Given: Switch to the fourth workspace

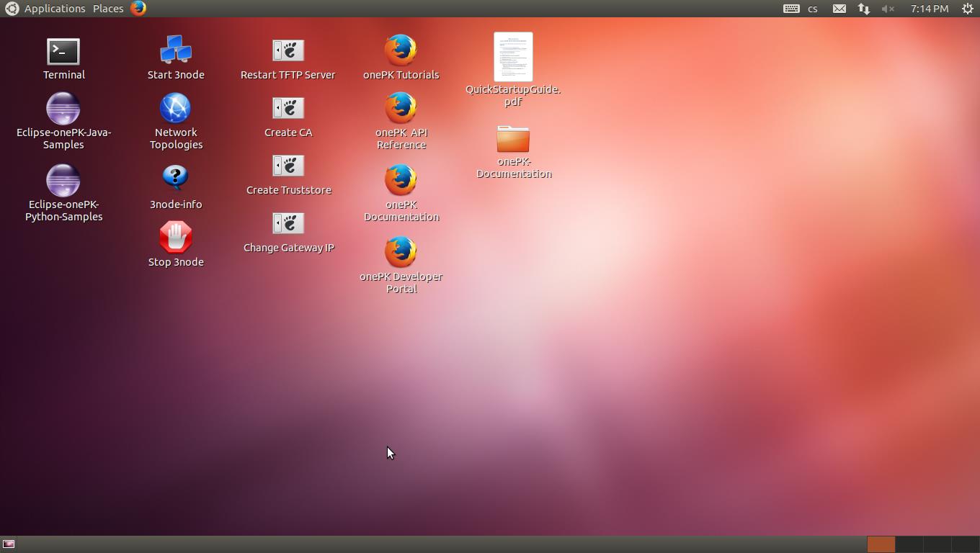Looking at the screenshot, I should coord(965,544).
